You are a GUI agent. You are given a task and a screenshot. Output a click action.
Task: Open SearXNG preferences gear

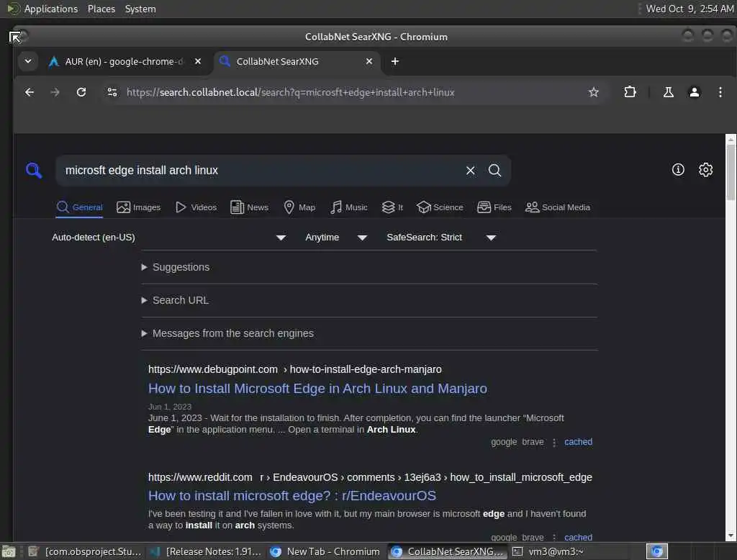705,170
